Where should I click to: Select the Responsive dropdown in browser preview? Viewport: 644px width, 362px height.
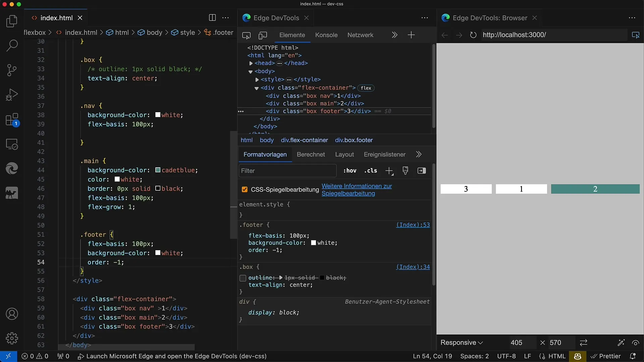tap(462, 342)
